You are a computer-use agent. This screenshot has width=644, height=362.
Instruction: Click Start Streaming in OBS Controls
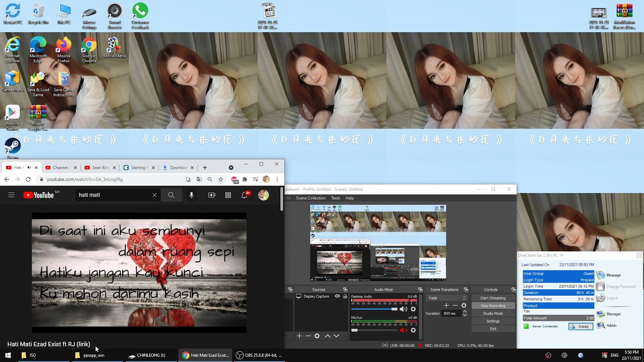pyautogui.click(x=493, y=298)
